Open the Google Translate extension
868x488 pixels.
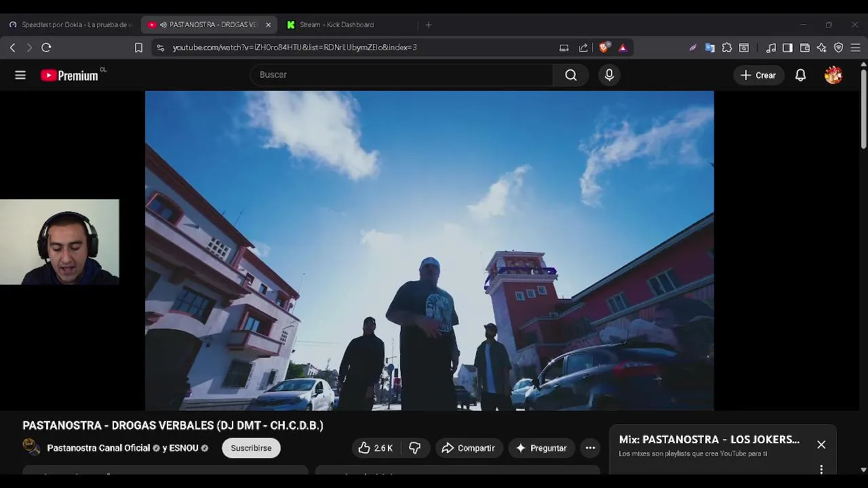coord(710,47)
